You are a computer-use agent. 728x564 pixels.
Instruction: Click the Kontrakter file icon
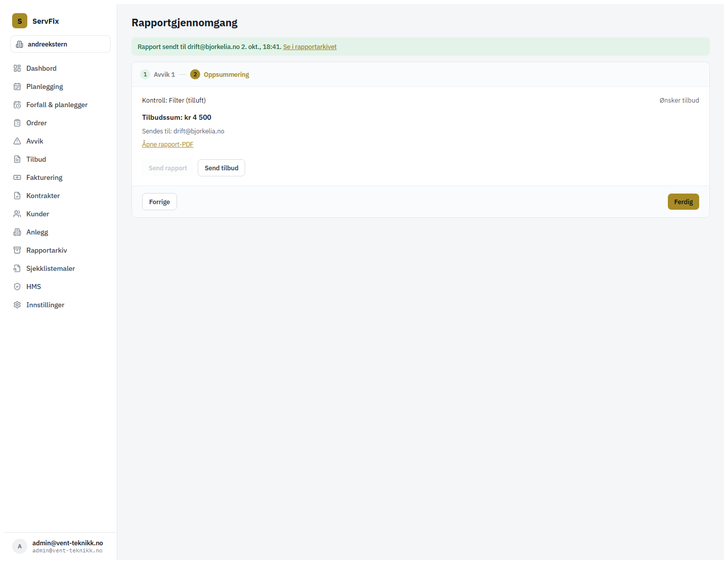(17, 196)
